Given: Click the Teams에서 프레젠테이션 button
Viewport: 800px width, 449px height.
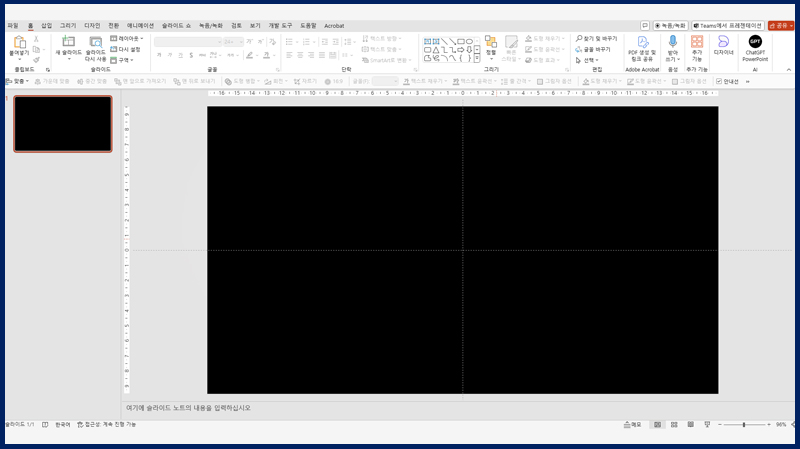Looking at the screenshot, I should click(x=728, y=26).
